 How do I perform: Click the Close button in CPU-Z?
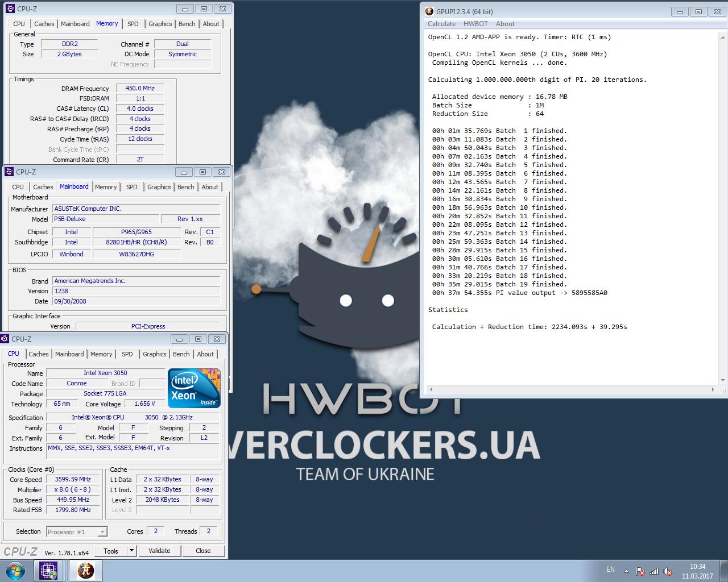203,551
